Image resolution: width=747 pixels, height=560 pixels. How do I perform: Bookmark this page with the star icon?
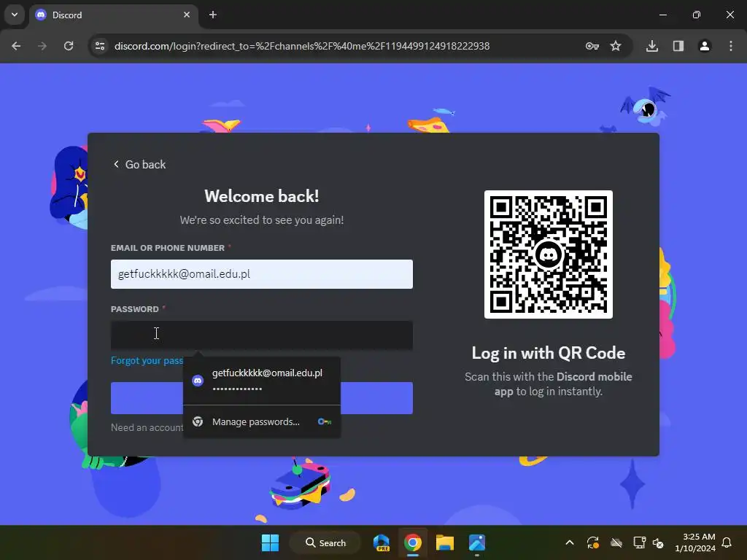tap(616, 46)
